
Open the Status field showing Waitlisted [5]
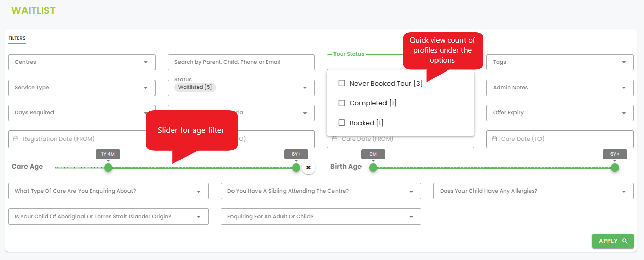241,88
